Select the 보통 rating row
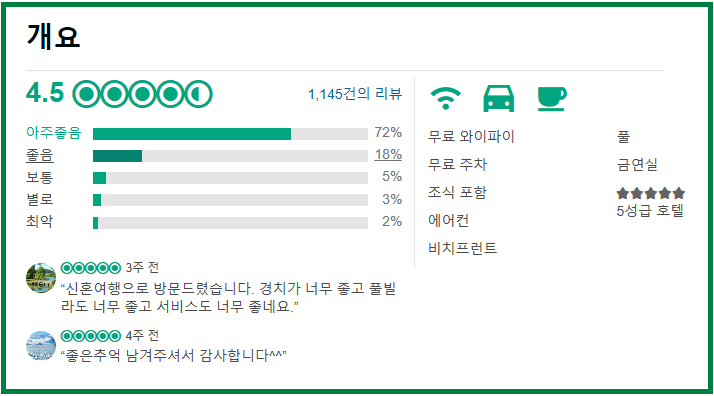The height and width of the screenshot is (396, 714). 214,178
